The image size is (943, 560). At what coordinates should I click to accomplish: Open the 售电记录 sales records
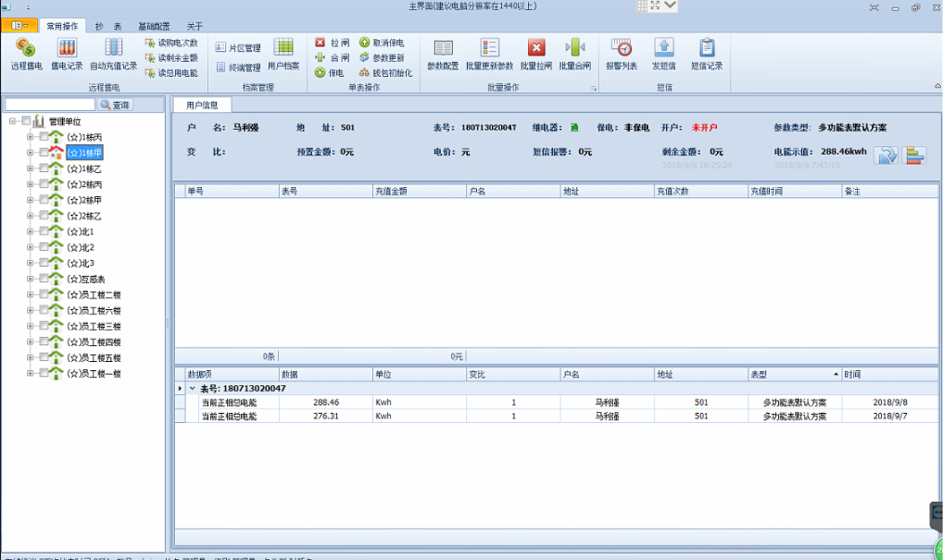pos(67,54)
